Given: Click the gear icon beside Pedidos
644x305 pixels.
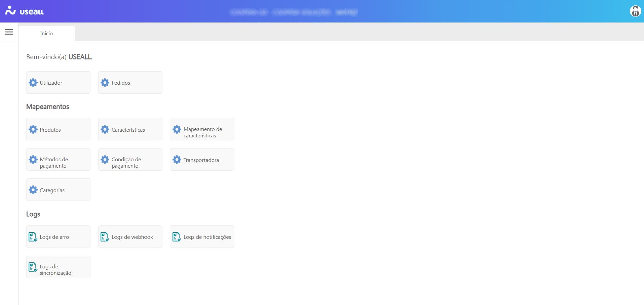Looking at the screenshot, I should click(105, 83).
